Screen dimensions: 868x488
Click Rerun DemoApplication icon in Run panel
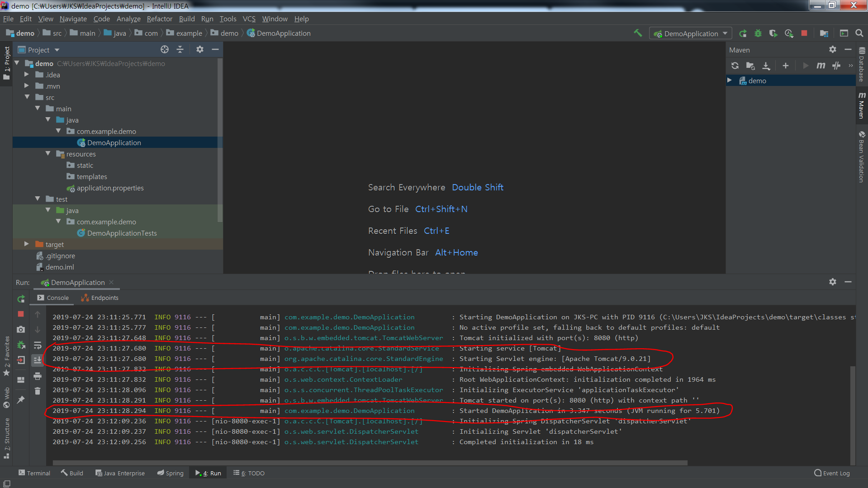[x=21, y=299]
